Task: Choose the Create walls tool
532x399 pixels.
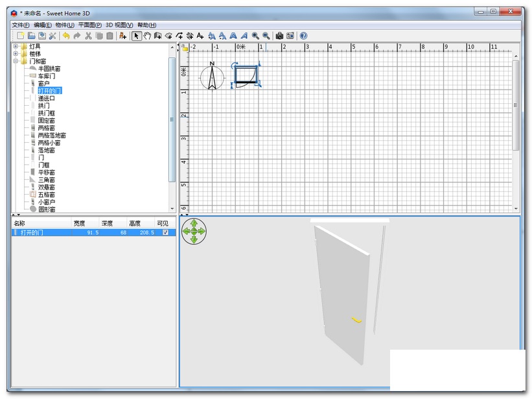Action: click(x=158, y=36)
